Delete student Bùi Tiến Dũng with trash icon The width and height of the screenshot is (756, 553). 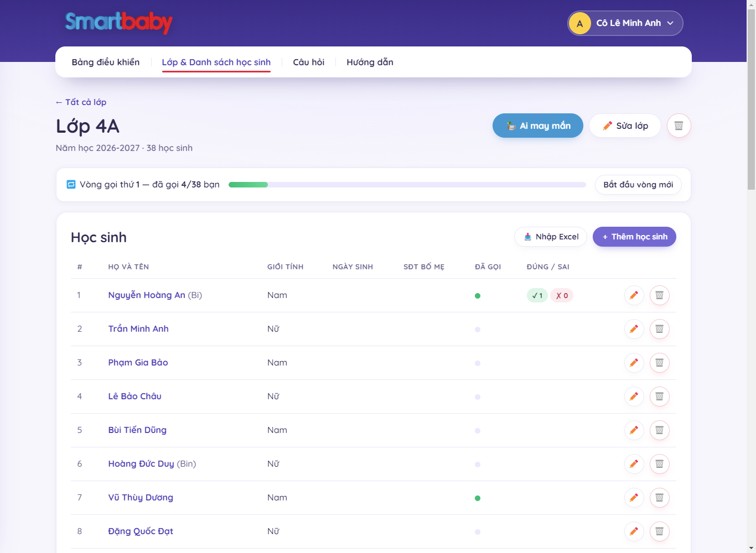[x=660, y=430]
